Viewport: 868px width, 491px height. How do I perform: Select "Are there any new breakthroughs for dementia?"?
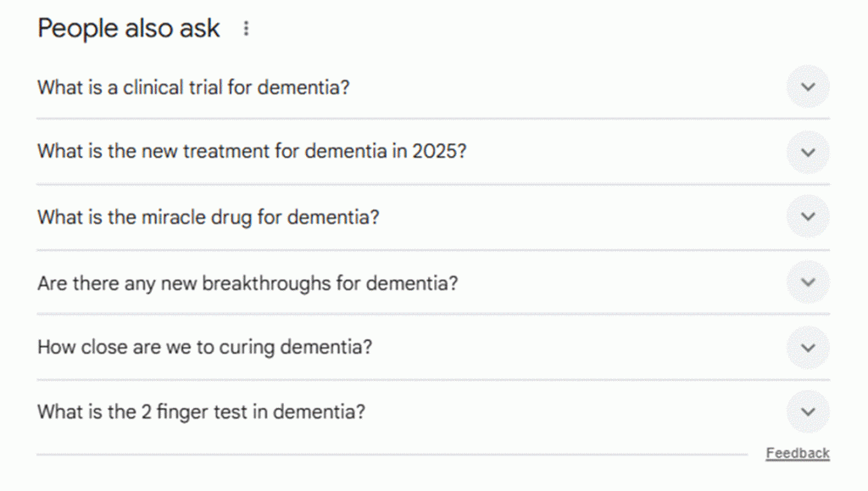pos(248,282)
